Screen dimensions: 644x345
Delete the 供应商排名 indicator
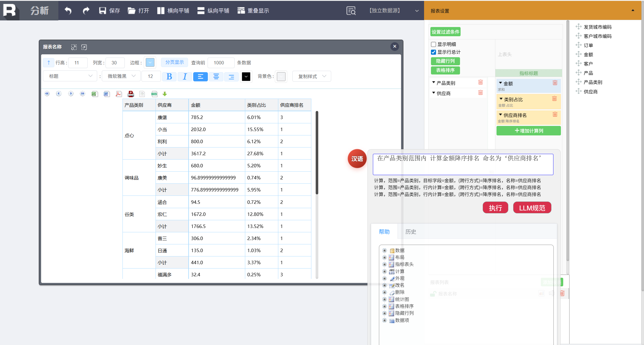click(555, 115)
